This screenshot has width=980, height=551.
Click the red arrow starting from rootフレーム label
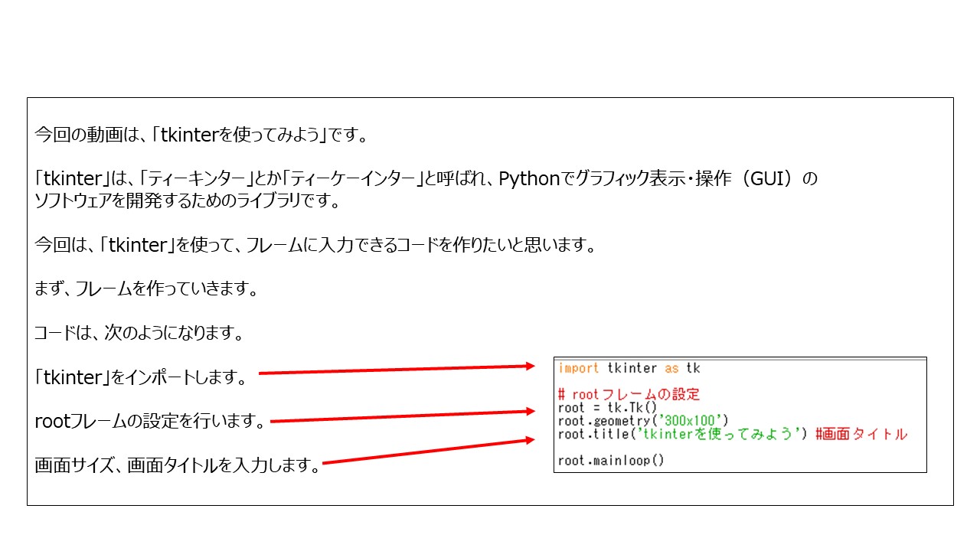pos(402,416)
